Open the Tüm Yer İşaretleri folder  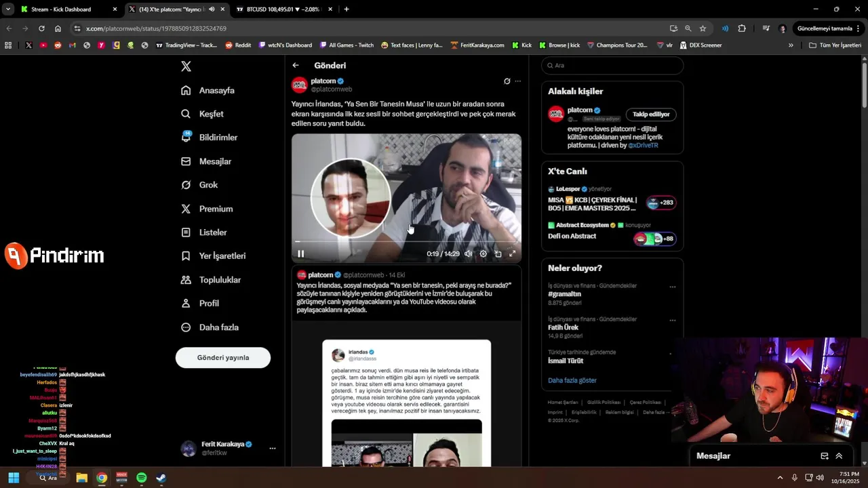(835, 45)
